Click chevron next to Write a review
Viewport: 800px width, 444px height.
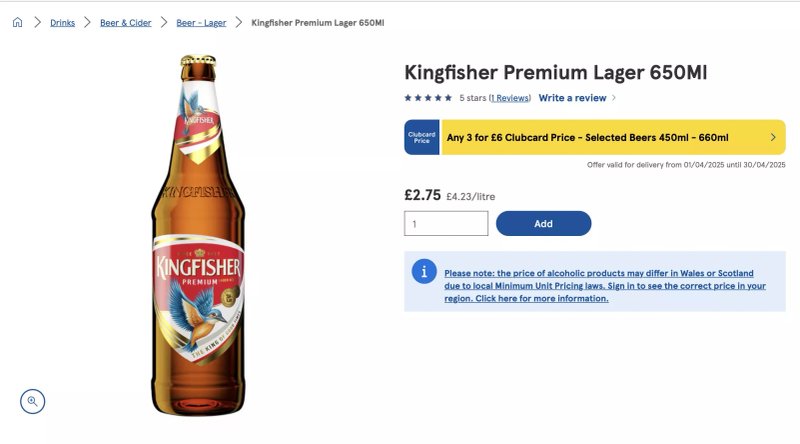pos(614,98)
